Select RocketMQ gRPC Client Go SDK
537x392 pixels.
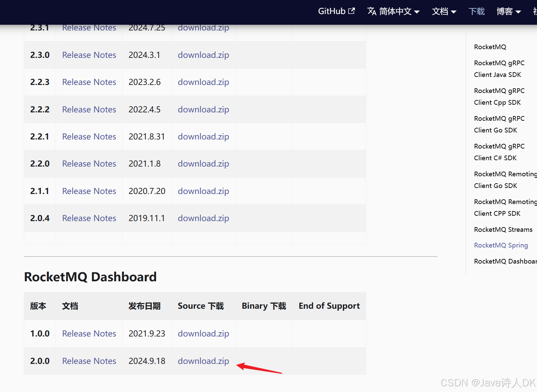coord(499,124)
